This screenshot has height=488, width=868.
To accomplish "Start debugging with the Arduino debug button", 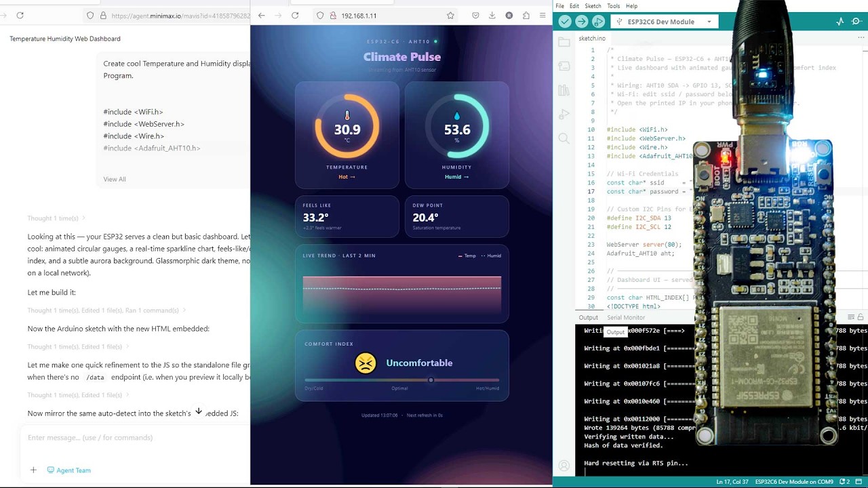I will tap(598, 22).
